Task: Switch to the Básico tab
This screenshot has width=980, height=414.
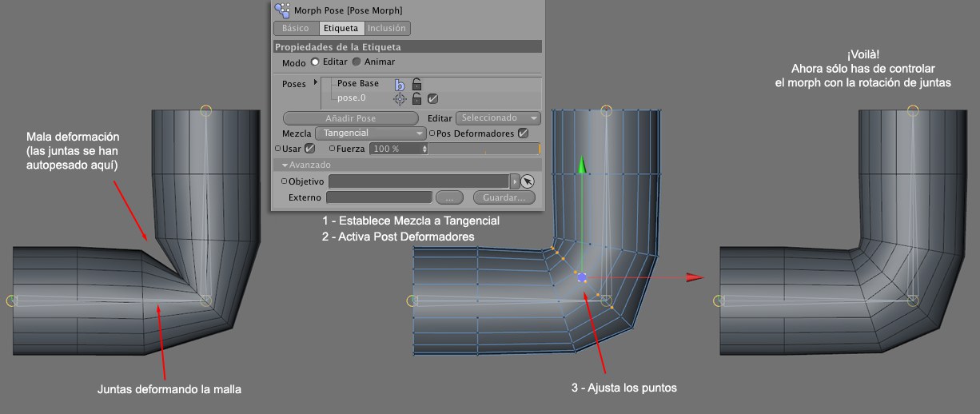Action: 295,28
